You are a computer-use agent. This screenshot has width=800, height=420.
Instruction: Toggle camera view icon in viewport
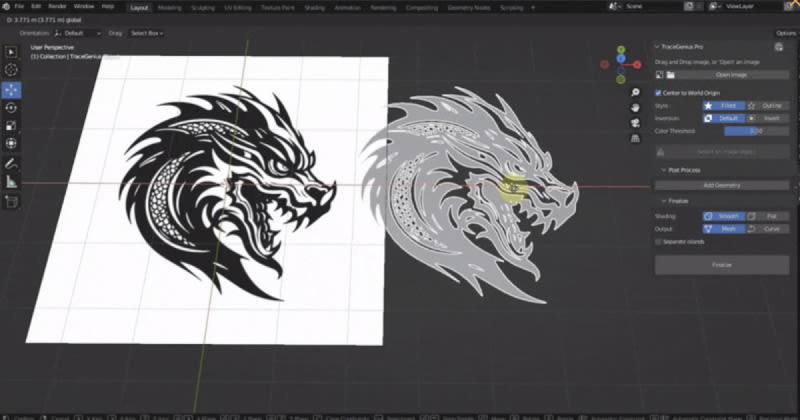(x=635, y=123)
